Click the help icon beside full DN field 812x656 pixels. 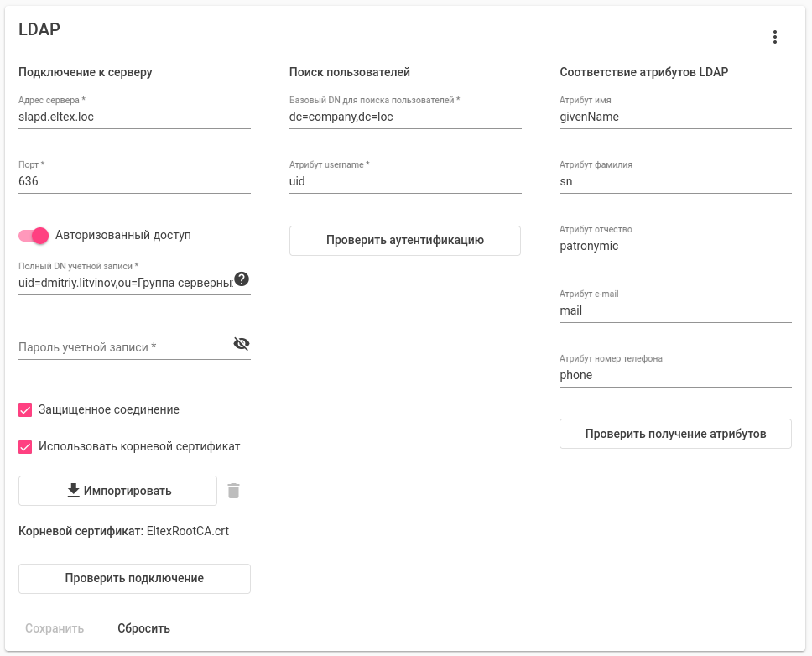[242, 279]
